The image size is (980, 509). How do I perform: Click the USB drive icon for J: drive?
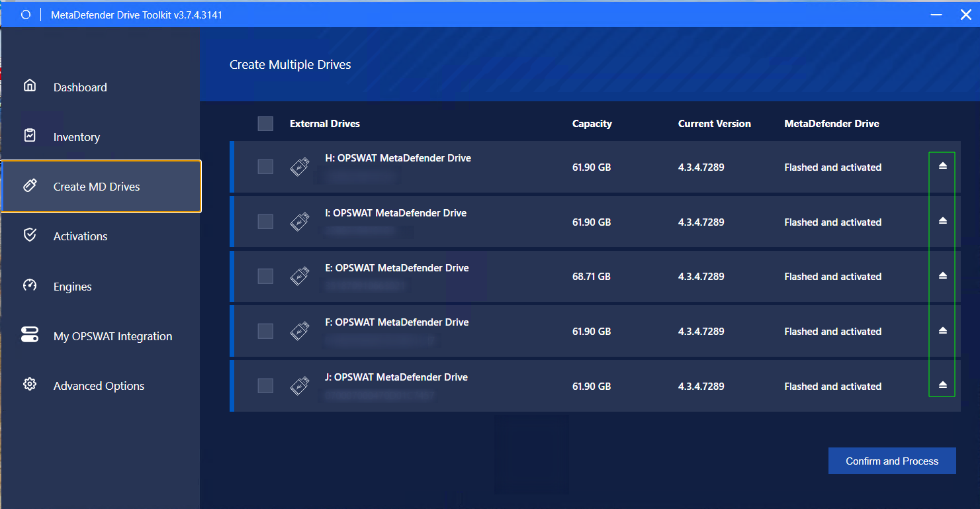(300, 386)
